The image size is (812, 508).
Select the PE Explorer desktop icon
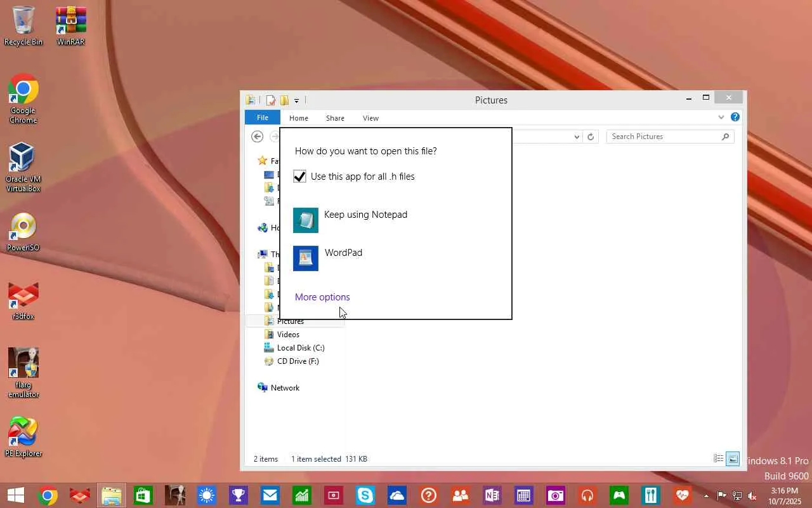click(x=23, y=438)
